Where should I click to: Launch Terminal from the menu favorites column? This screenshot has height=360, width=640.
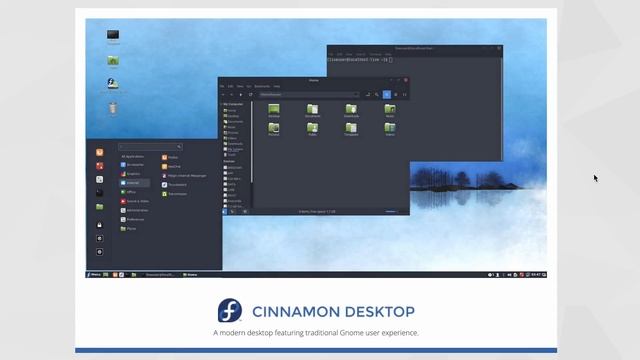(100, 193)
